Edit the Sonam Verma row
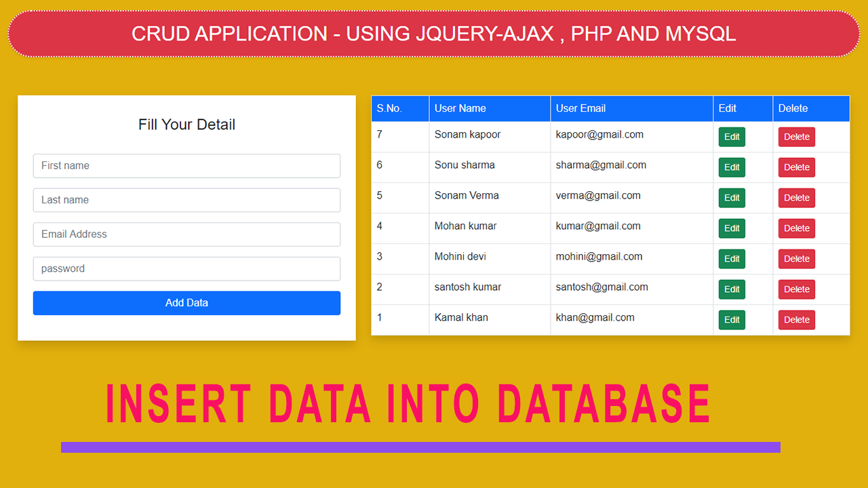This screenshot has width=868, height=488. pyautogui.click(x=732, y=198)
